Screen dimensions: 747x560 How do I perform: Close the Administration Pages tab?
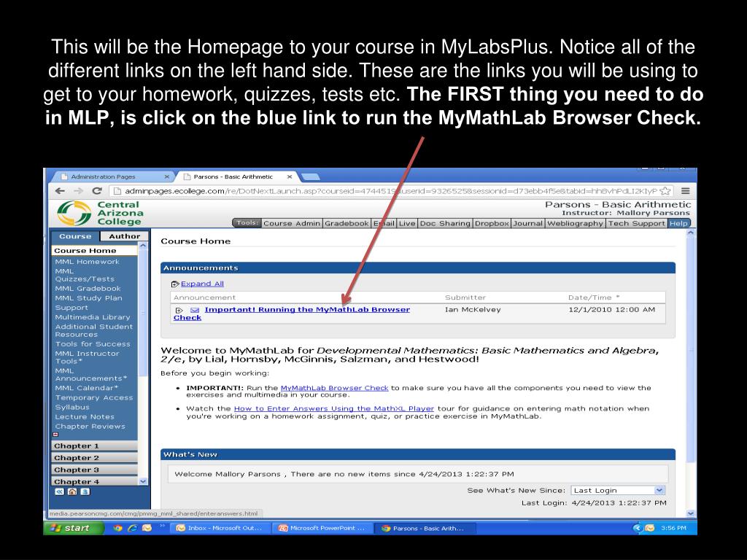click(x=167, y=176)
